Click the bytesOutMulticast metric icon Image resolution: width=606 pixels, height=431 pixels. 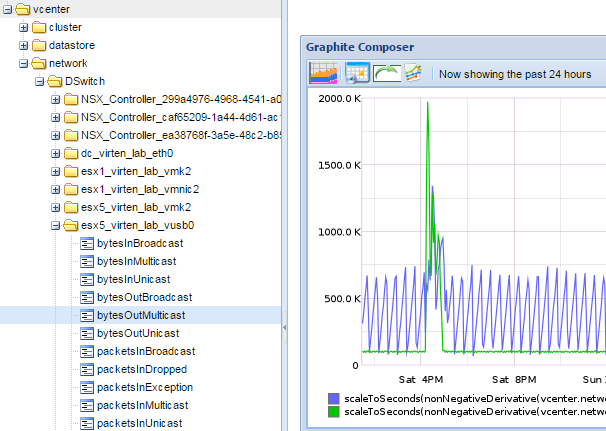point(87,315)
